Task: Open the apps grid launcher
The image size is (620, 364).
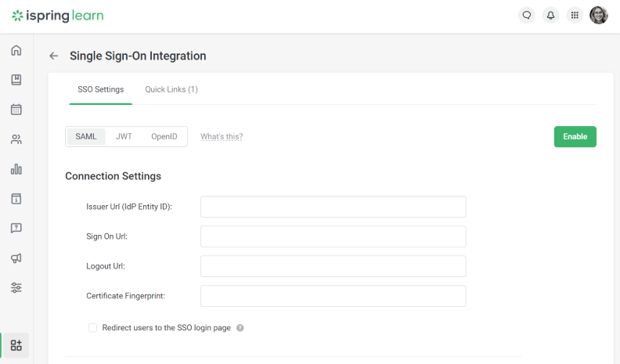Action: coord(575,16)
